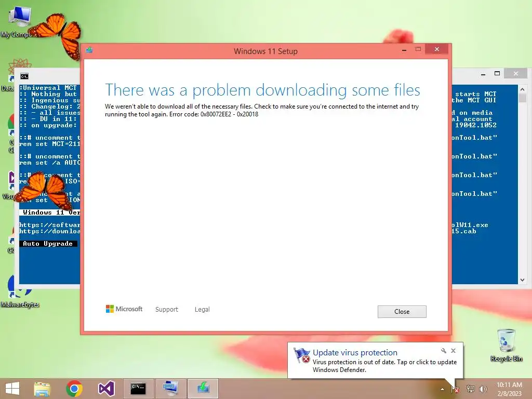532x399 pixels.
Task: Click the 'There was a problem downloading' heading
Action: 262,90
